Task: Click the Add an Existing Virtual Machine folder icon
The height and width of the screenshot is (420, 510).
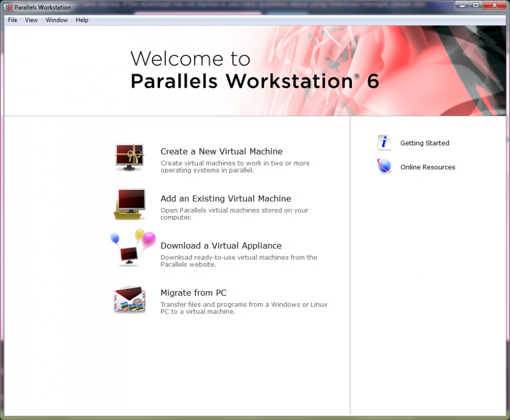Action: pos(130,204)
